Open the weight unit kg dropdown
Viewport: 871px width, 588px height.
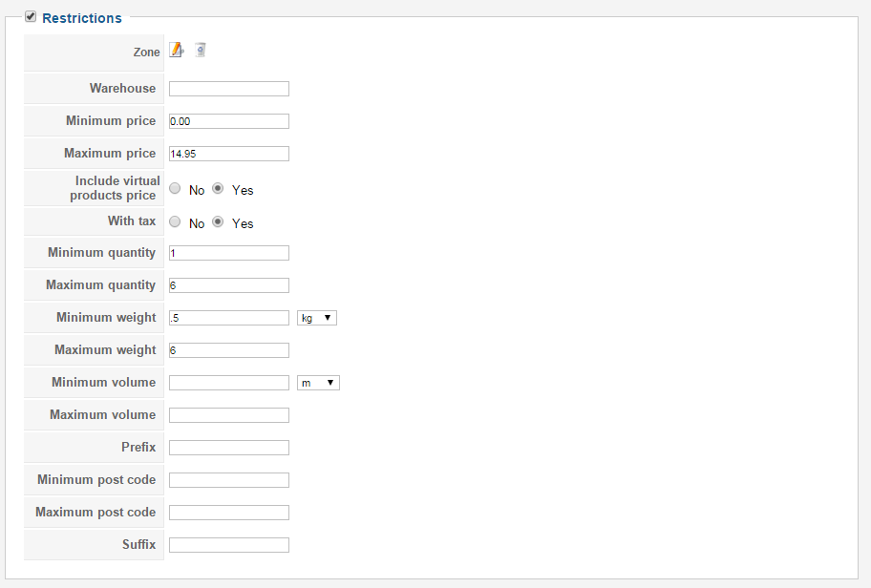coord(317,318)
